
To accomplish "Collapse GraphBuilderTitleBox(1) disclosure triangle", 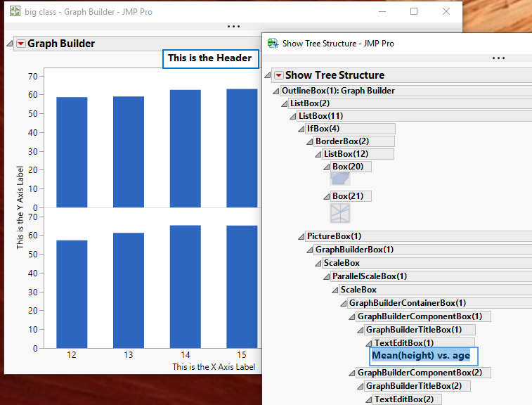I will [361, 330].
